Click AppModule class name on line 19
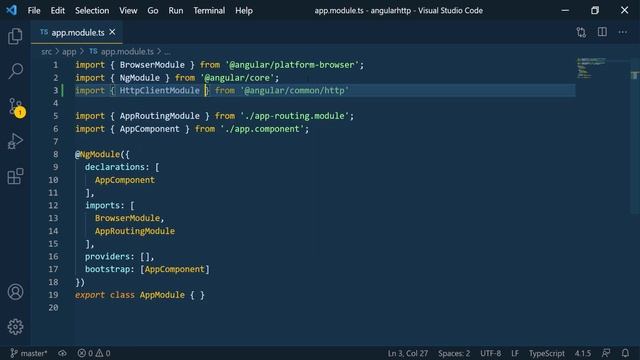The image size is (640, 360). pyautogui.click(x=162, y=295)
